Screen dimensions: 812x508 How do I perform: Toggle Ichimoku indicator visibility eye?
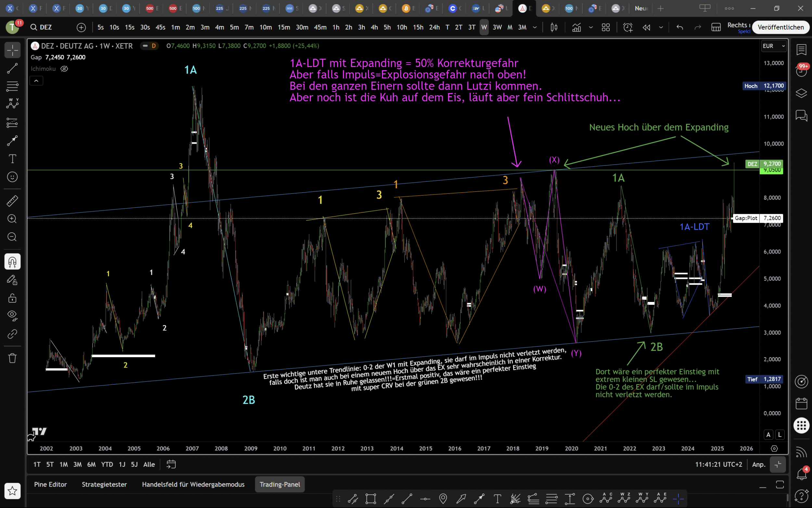[x=64, y=69]
